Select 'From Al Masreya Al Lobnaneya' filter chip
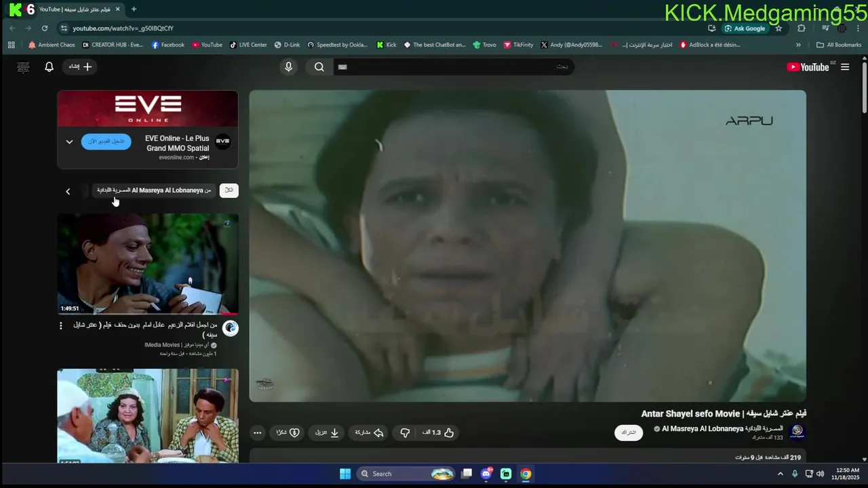Screen dimensions: 868x488 click(x=154, y=190)
